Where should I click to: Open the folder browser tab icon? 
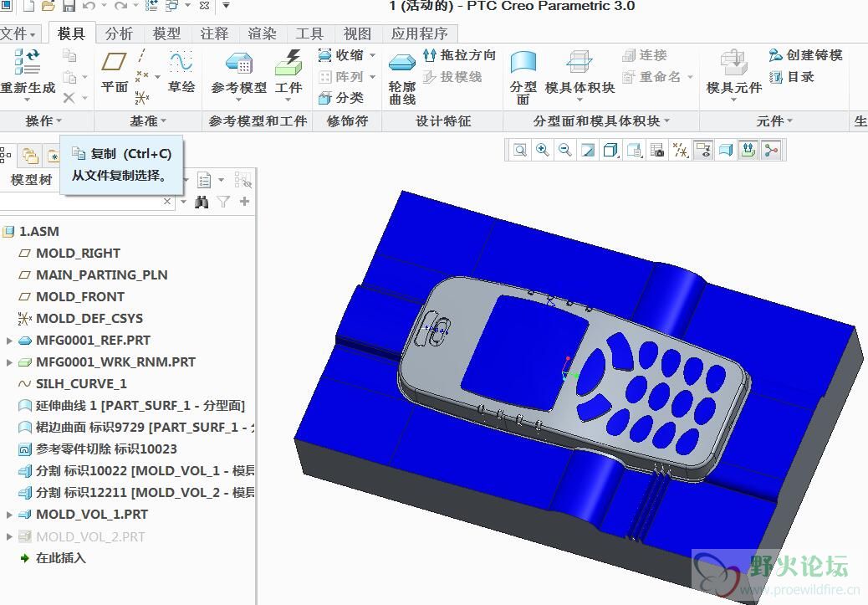30,156
